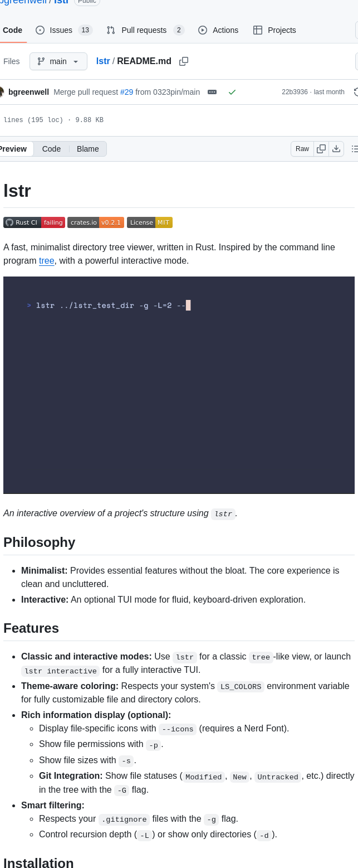The width and height of the screenshot is (358, 868).
Task: Click the crates.io v0.2.1 badge
Action: point(96,222)
